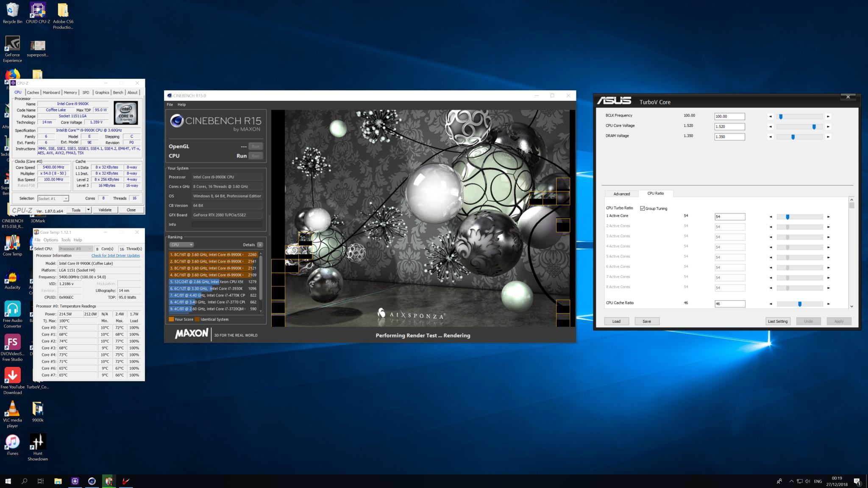The width and height of the screenshot is (868, 488).
Task: Open the Adobe CS6 Production folder icon
Action: coord(63,16)
